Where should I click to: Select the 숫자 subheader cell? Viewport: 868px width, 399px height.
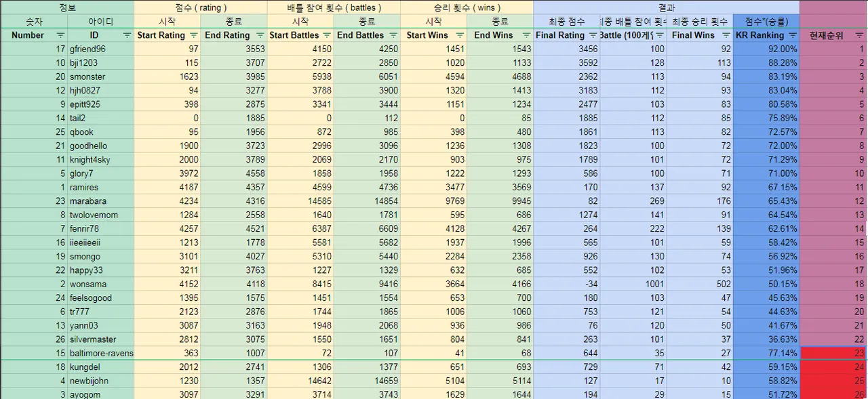(x=34, y=22)
